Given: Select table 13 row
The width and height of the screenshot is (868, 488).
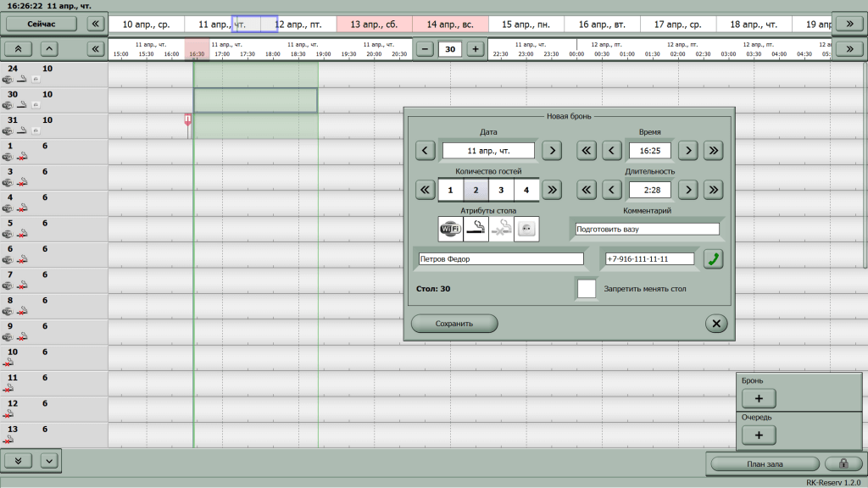Looking at the screenshot, I should point(53,435).
